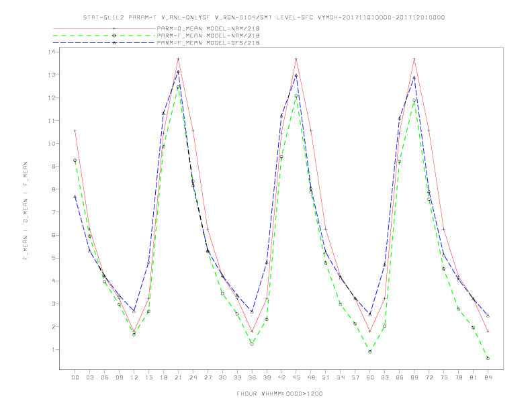532x411 pixels.
Task: Click the x-axis forecast hour label 48
Action: tap(311, 377)
